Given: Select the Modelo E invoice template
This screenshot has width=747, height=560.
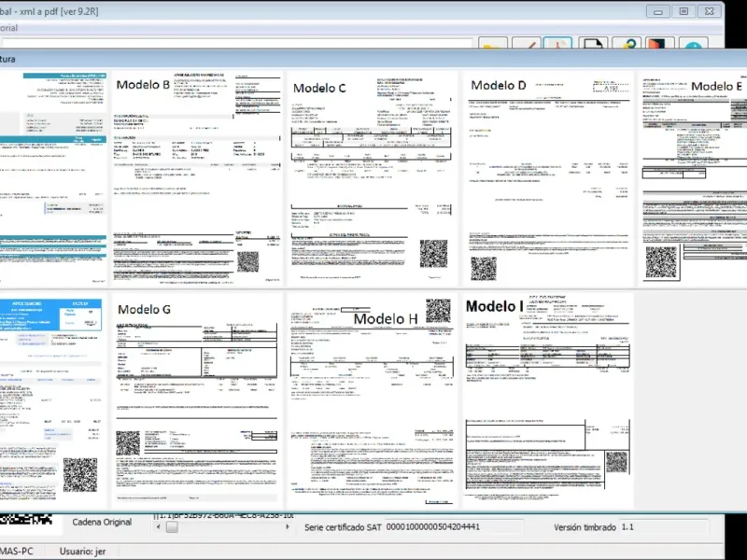Looking at the screenshot, I should tap(693, 179).
